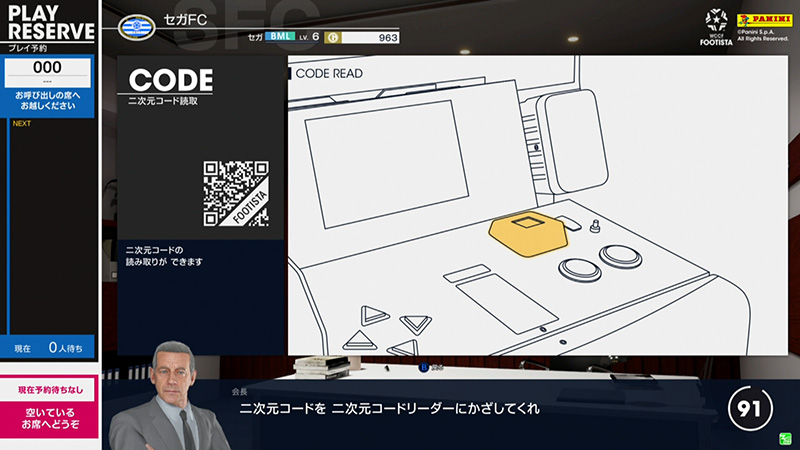Click the LV. 6 level indicator
The image size is (800, 450).
[309, 37]
